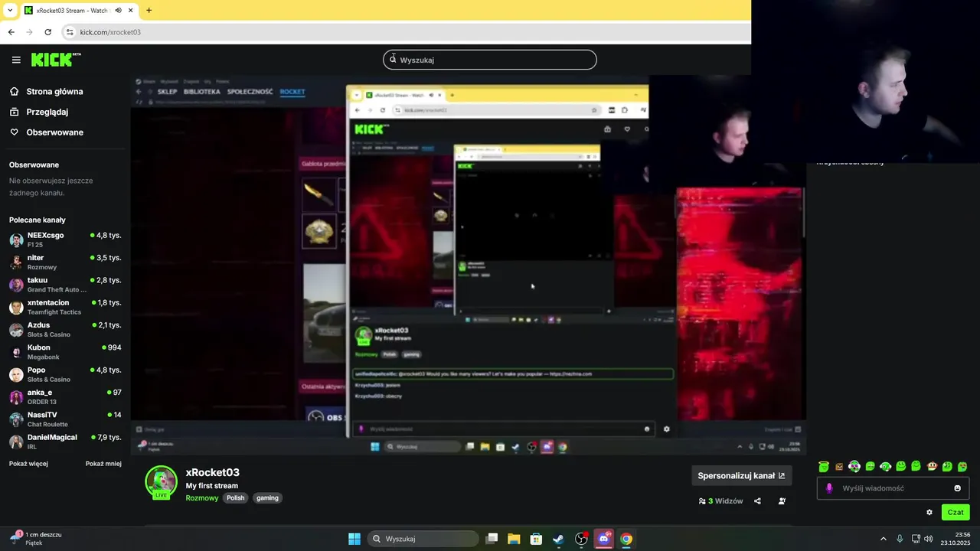Open File Explorer from the taskbar
Image resolution: width=980 pixels, height=551 pixels.
(514, 539)
